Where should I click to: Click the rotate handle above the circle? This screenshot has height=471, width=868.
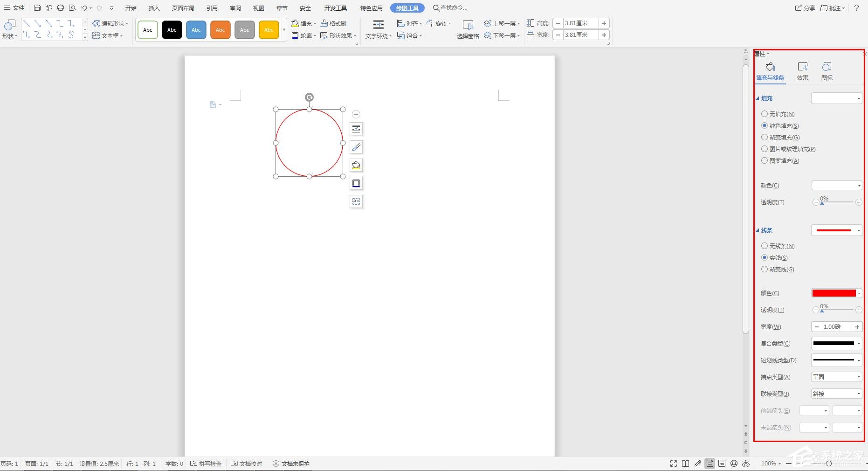[309, 97]
